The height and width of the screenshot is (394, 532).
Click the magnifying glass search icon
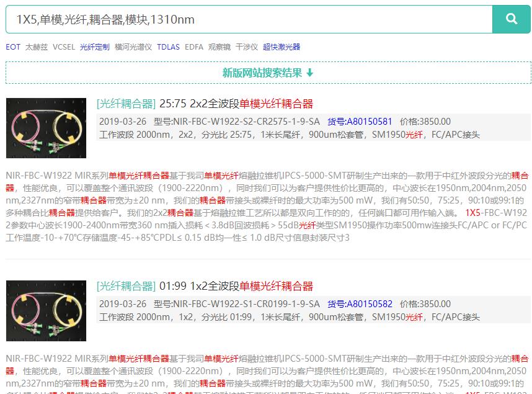click(510, 19)
